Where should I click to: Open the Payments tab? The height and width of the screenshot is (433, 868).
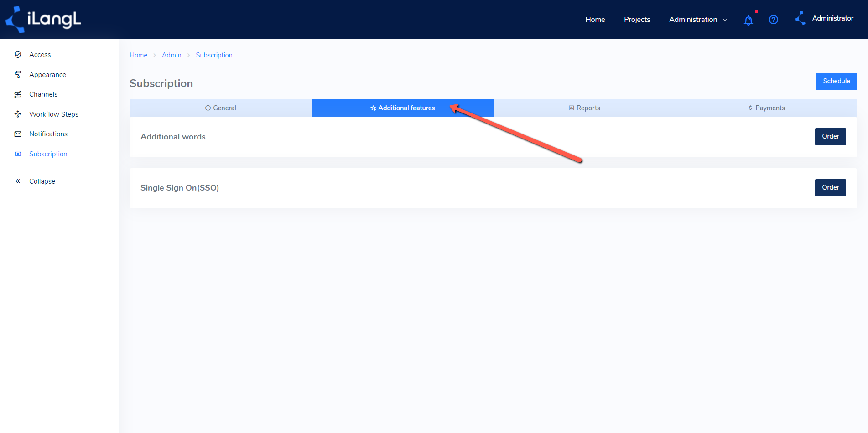tap(766, 108)
